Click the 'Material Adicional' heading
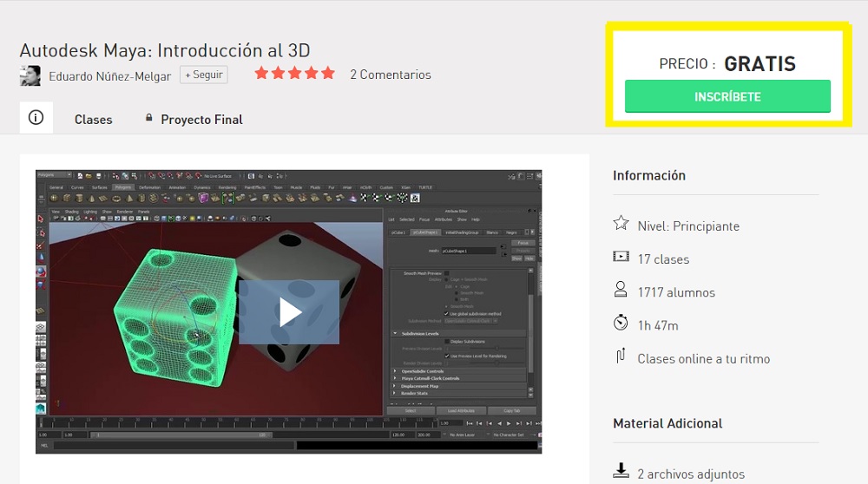 click(x=667, y=423)
